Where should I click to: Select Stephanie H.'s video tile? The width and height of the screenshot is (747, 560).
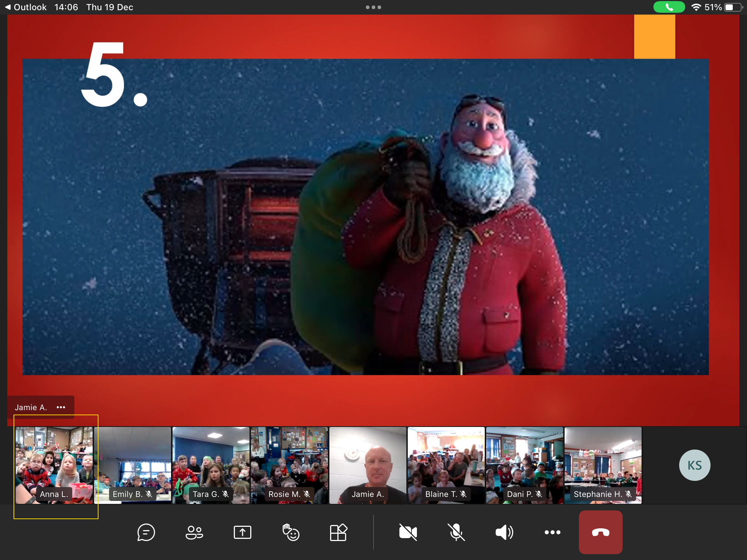coord(603,465)
